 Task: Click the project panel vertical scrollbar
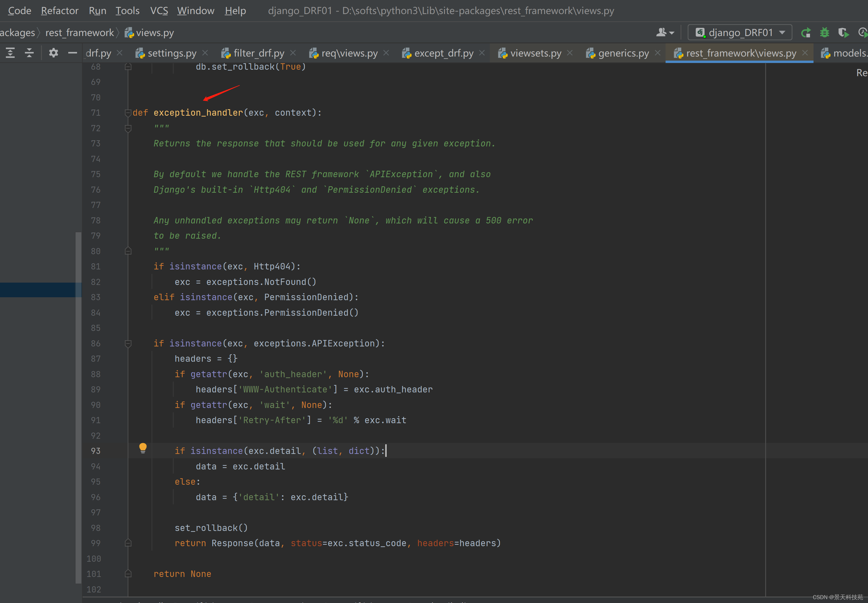[x=78, y=408]
